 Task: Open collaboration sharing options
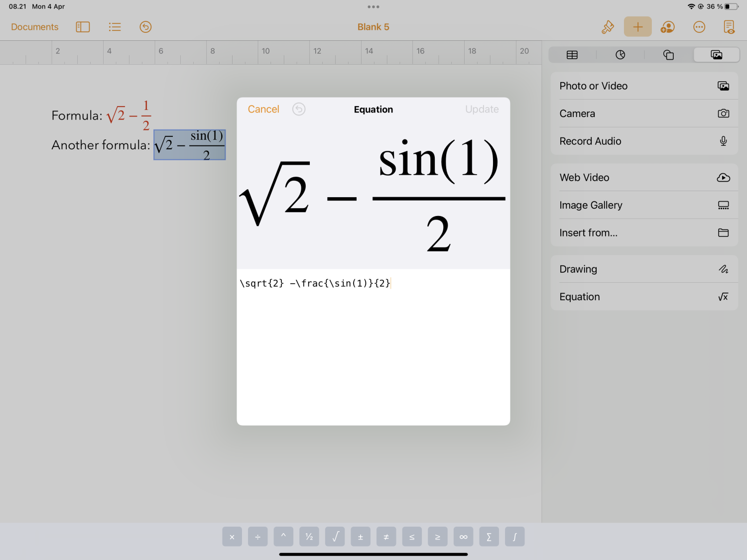[667, 26]
